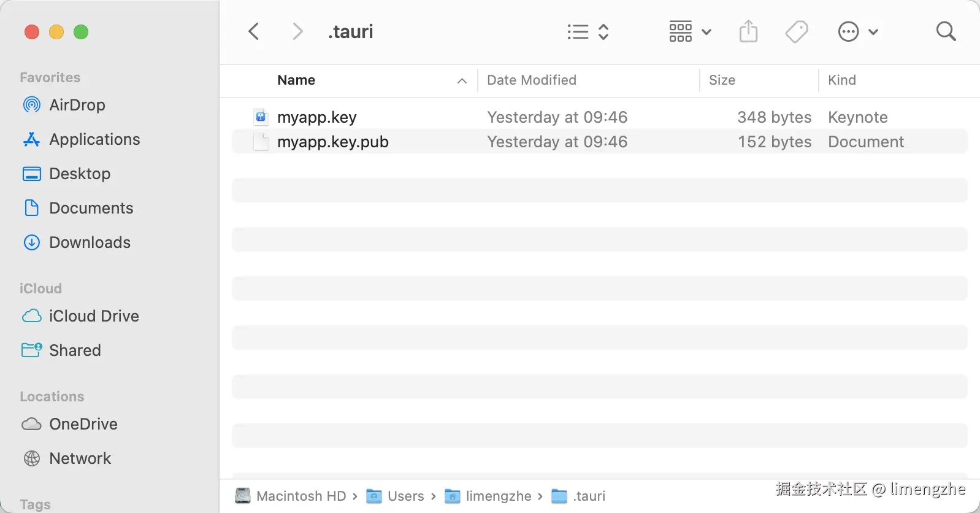Click limengzhe folder in path bar
The height and width of the screenshot is (513, 980).
tap(498, 496)
